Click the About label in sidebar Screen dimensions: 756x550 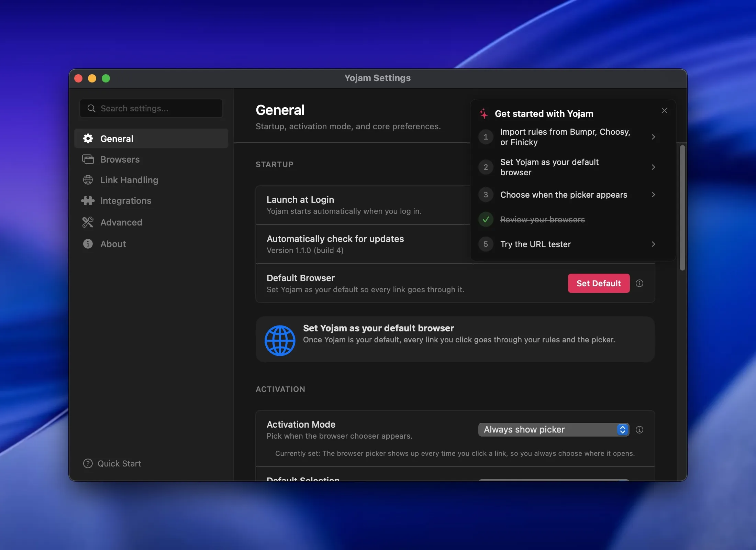tap(113, 244)
